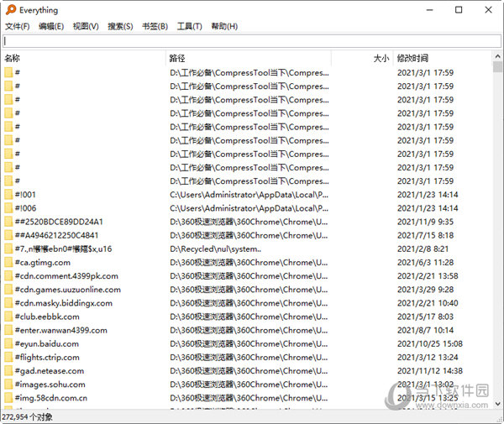
Task: Open the 文件(F) menu
Action: coord(18,26)
